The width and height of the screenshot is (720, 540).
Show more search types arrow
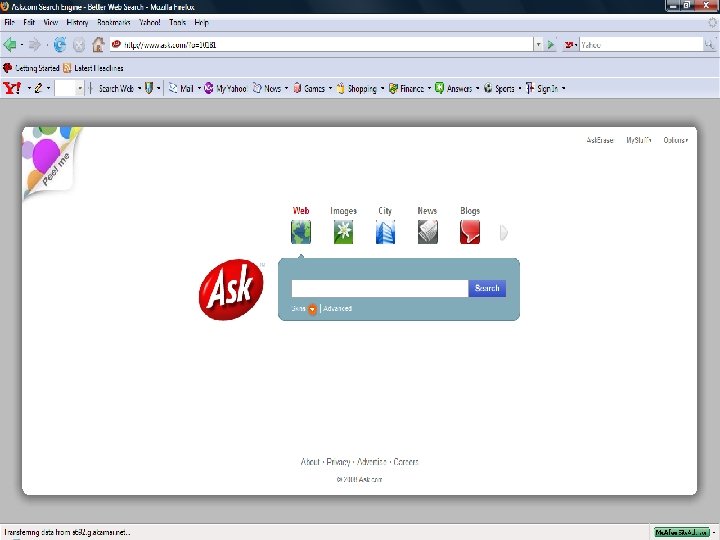tap(504, 233)
